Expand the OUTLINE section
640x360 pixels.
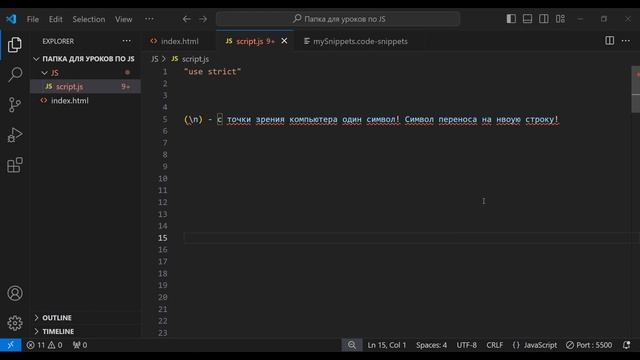(x=86, y=318)
